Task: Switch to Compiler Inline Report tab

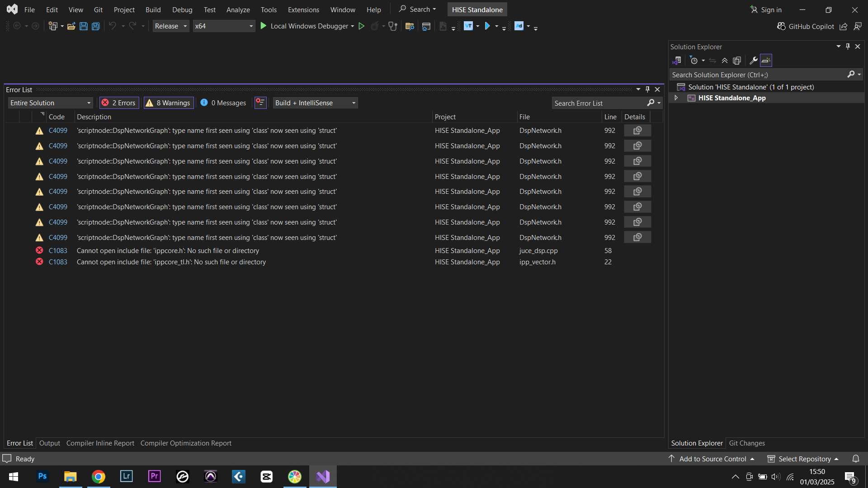Action: pyautogui.click(x=100, y=443)
